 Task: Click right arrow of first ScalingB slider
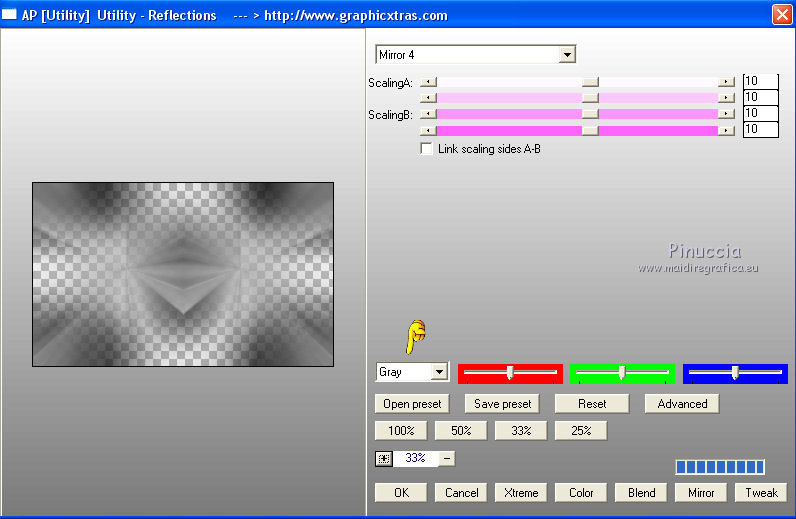tap(726, 114)
